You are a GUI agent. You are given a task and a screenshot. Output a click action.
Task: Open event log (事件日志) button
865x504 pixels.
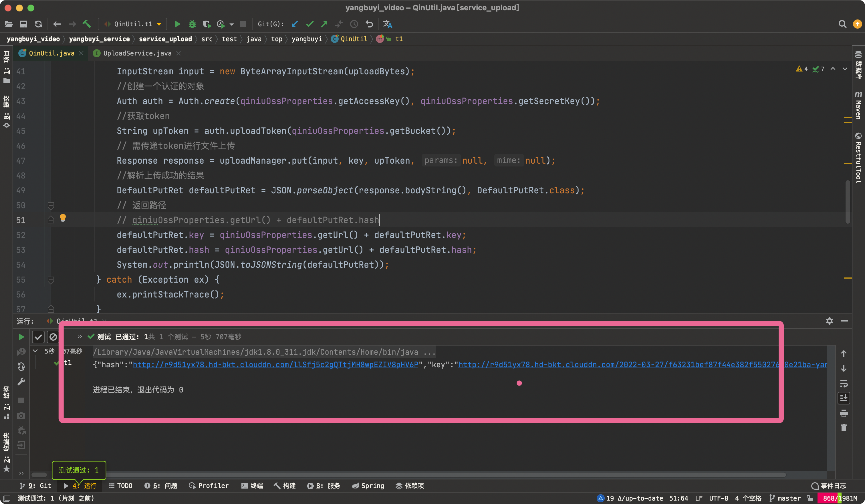point(829,486)
